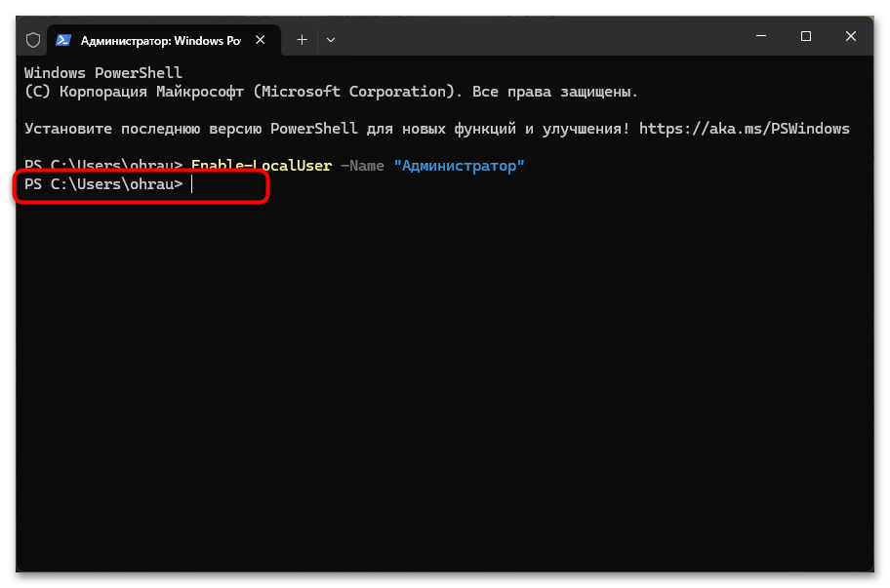Click the Enable-LocalUser command text
The height and width of the screenshot is (588, 890).
click(x=262, y=166)
